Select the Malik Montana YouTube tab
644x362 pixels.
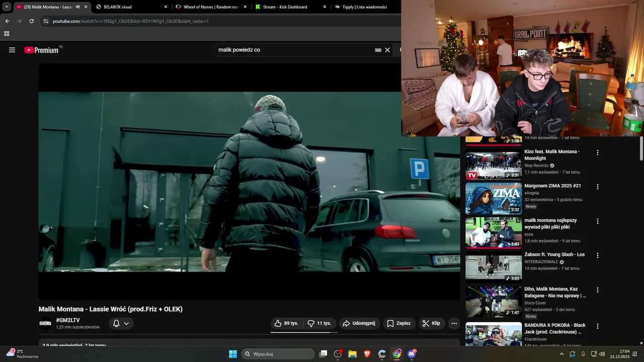(x=44, y=7)
